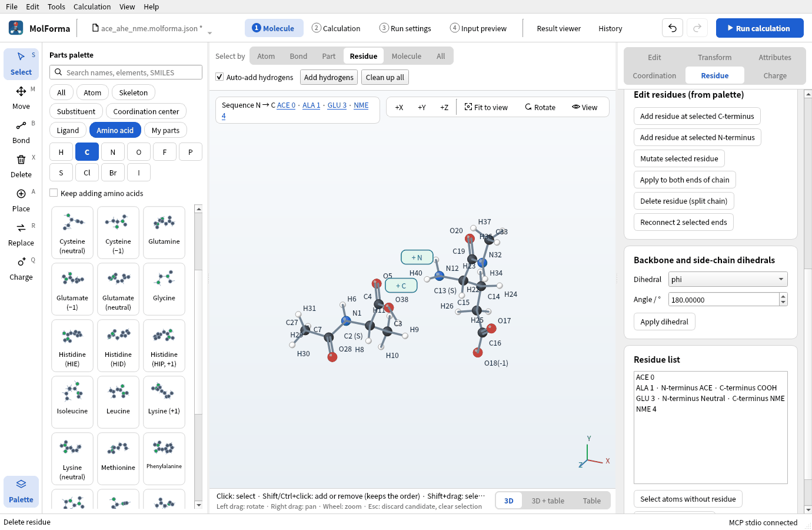
Task: Click the redo arrow icon
Action: (697, 28)
